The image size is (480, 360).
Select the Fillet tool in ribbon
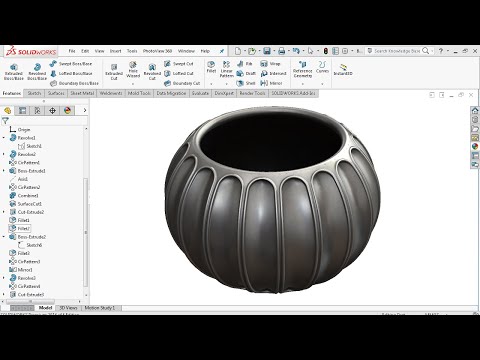coord(211,67)
